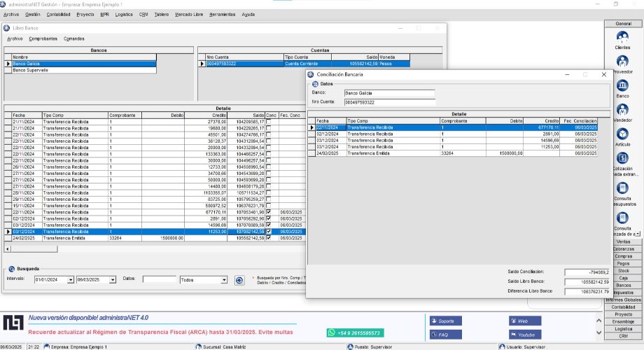Click the Busqueda section icon
Image resolution: width=644 pixels, height=350 pixels.
coord(11,269)
